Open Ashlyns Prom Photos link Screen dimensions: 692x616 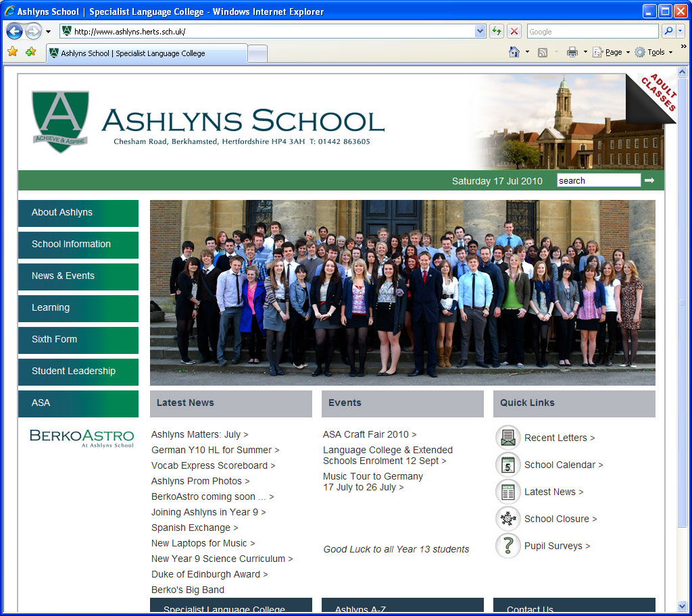pos(200,480)
